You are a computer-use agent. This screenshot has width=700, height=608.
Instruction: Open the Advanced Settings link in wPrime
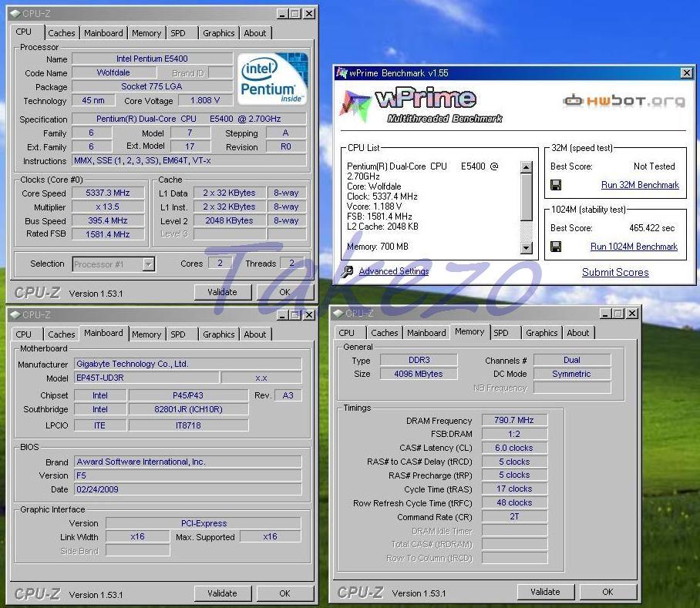(394, 271)
